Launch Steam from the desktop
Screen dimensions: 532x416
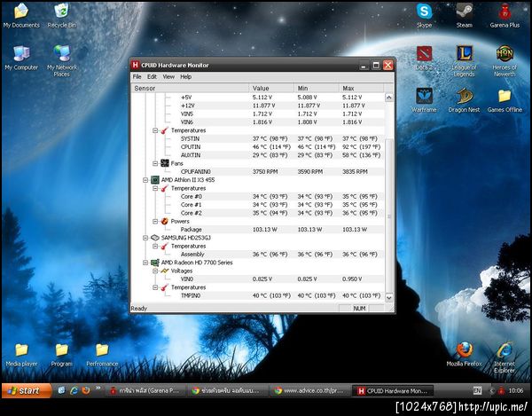[x=464, y=16]
